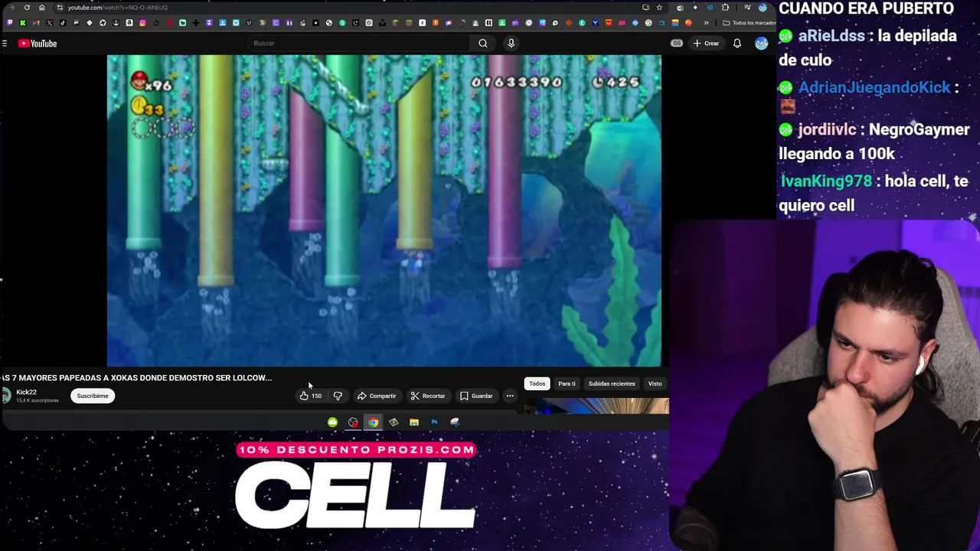Focus the Buscar search field
This screenshot has height=551, width=980.
pos(360,43)
